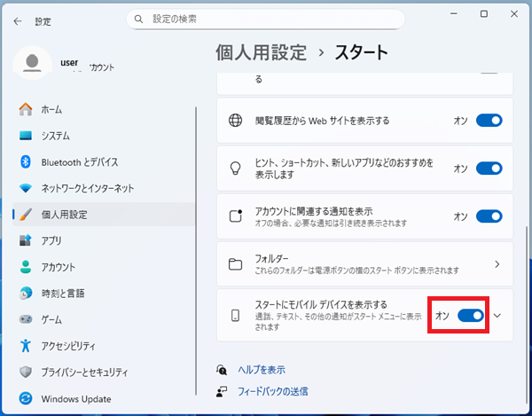
Task: Click the プライバシーとセキュリティ shield icon
Action: point(25,372)
